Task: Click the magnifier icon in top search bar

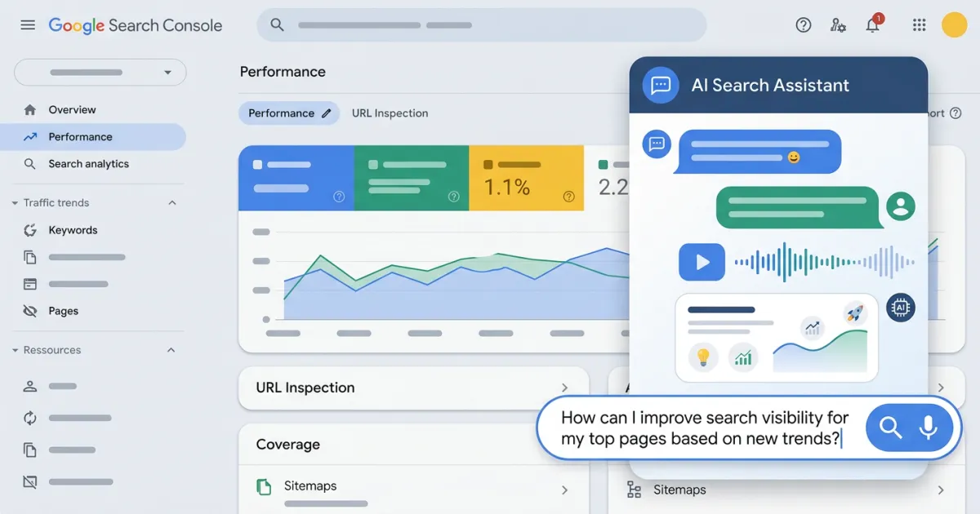Action: tap(277, 25)
